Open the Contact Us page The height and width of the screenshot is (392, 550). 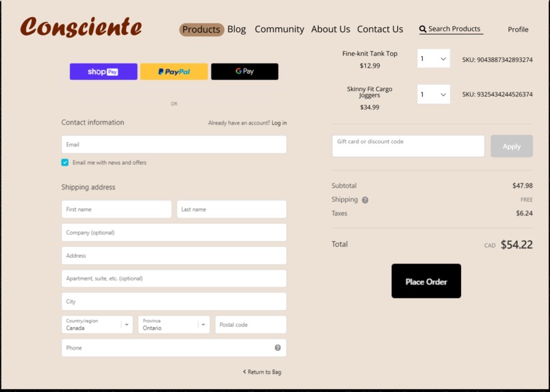(x=380, y=29)
